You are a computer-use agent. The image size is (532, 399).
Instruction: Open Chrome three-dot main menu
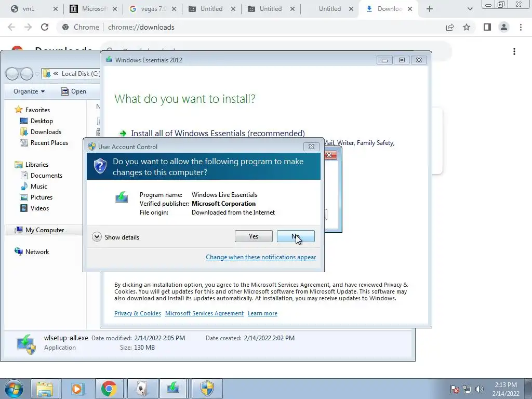point(521,27)
